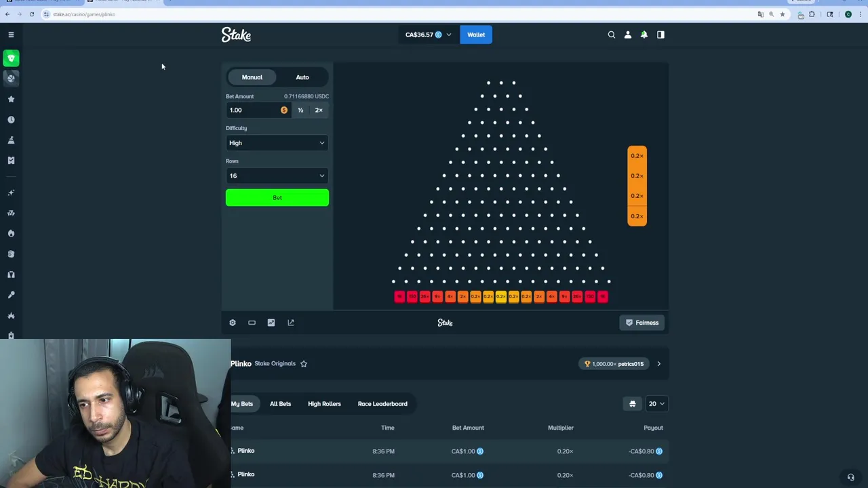Click the Stake logo in header
868x488 pixels.
[236, 35]
